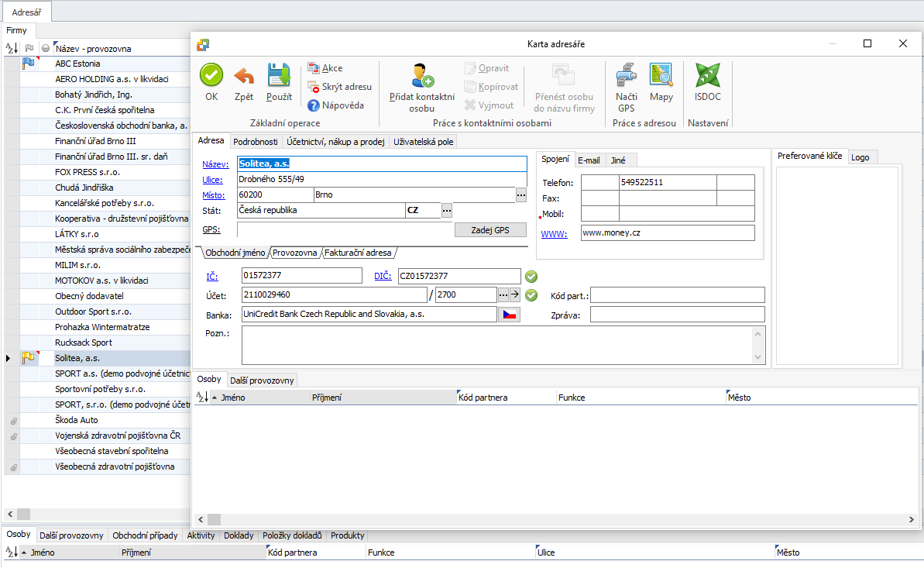The width and height of the screenshot is (924, 568).
Task: Click the Ulice link label
Action: click(x=212, y=180)
